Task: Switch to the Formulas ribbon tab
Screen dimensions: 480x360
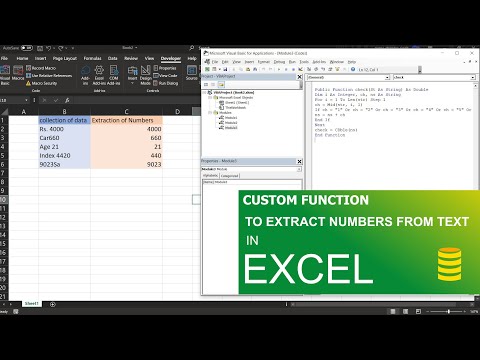Action: point(92,58)
